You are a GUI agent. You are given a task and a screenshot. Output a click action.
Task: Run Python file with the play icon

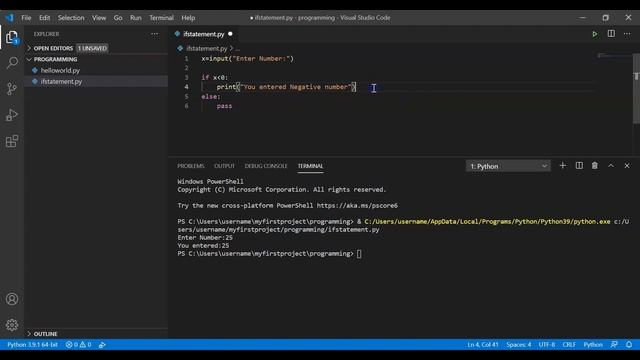pos(595,34)
